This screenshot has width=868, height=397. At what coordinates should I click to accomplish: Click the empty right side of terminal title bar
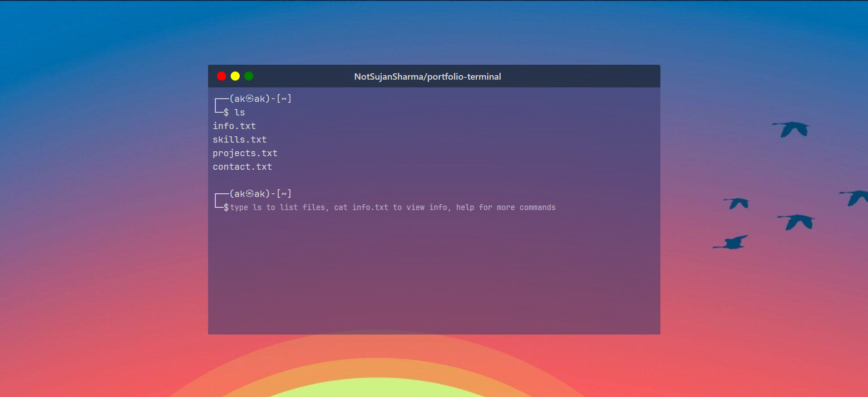click(x=588, y=76)
